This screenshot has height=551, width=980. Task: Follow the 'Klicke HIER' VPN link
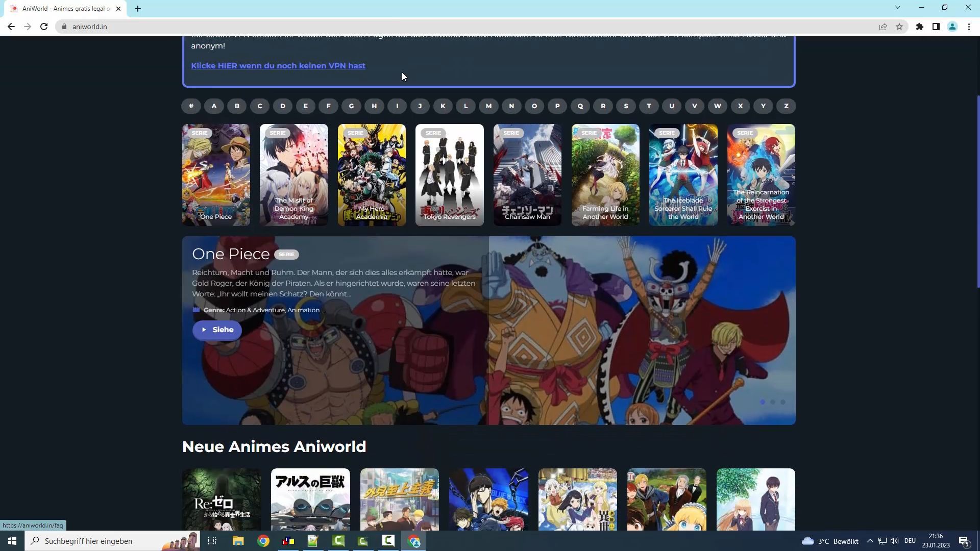coord(278,65)
